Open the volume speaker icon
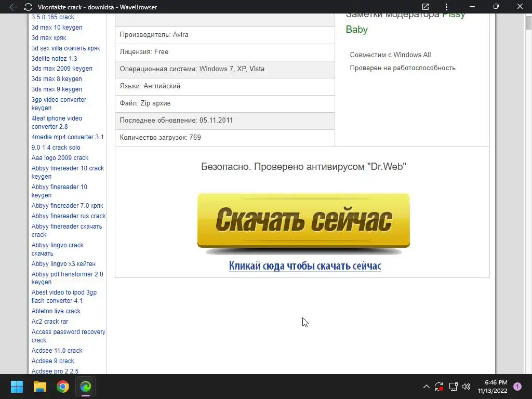 tap(466, 387)
